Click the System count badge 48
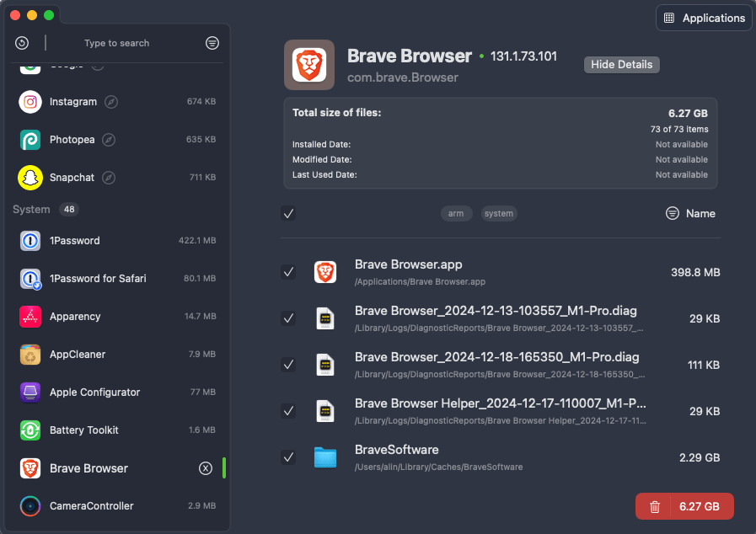756x534 pixels. pos(69,209)
